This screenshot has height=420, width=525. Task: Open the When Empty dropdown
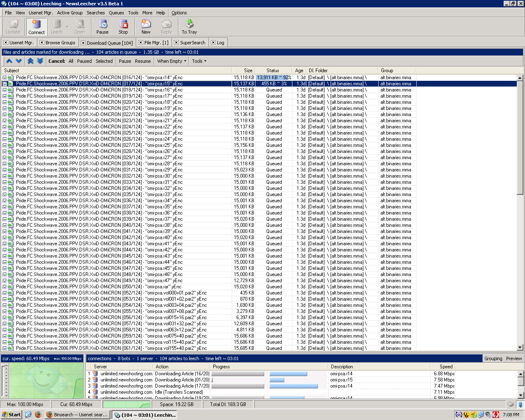[171, 61]
